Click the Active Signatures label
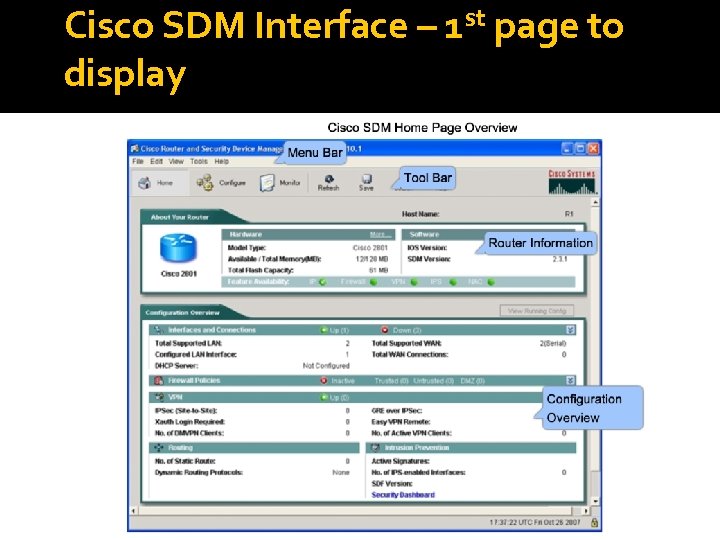The width and height of the screenshot is (720, 540). (x=400, y=461)
